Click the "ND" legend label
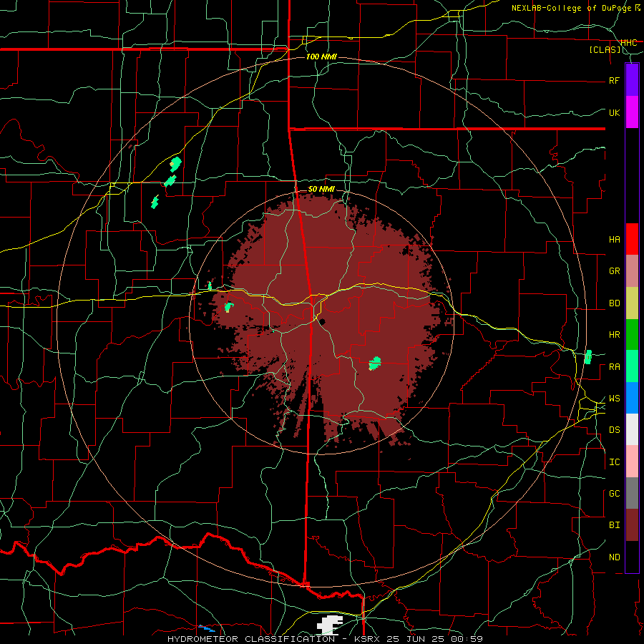644x644 pixels. coord(614,557)
